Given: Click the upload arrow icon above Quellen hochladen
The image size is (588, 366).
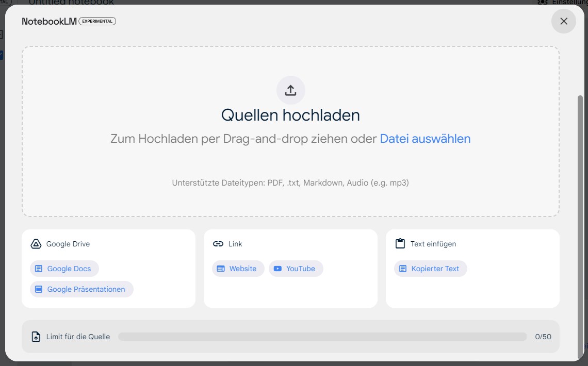Looking at the screenshot, I should coord(290,90).
